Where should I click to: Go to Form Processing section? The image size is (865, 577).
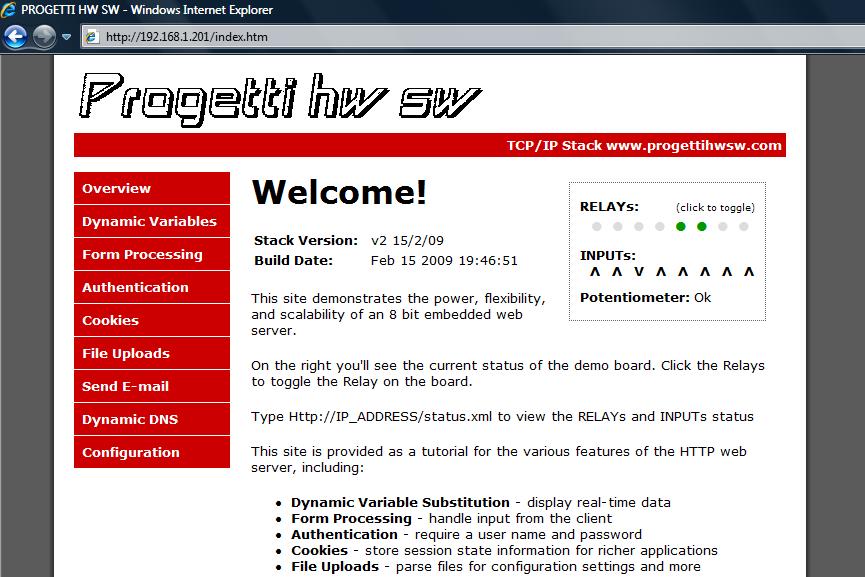[152, 254]
